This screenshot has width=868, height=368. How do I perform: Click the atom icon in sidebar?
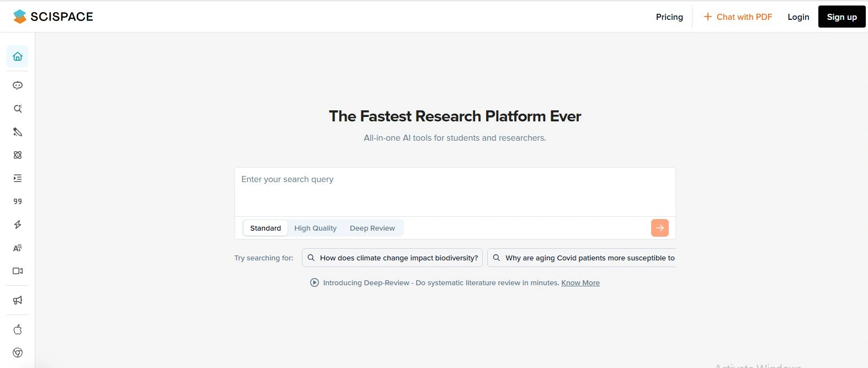pyautogui.click(x=18, y=155)
